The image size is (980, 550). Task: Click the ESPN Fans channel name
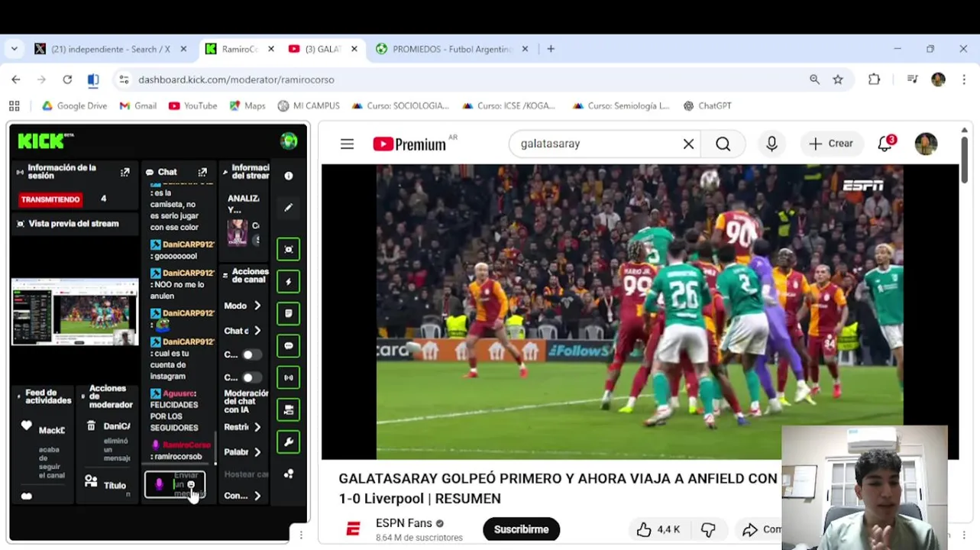coord(404,523)
